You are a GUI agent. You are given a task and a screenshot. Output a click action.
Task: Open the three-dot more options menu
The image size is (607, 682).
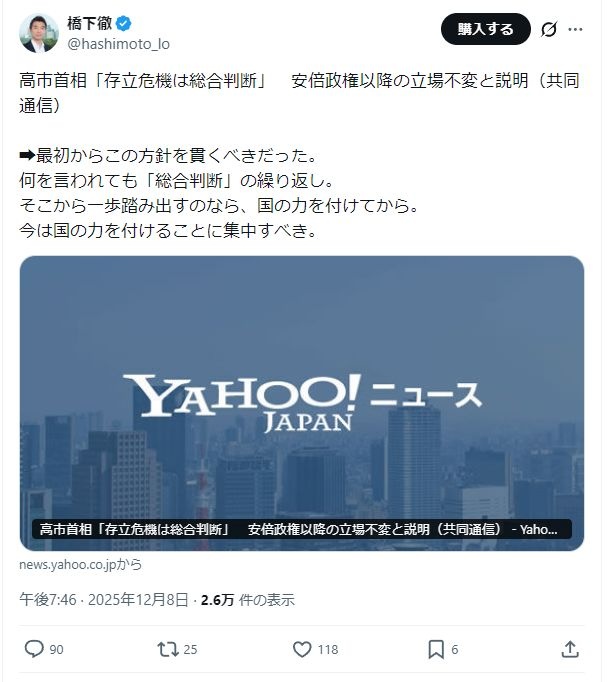tap(575, 29)
